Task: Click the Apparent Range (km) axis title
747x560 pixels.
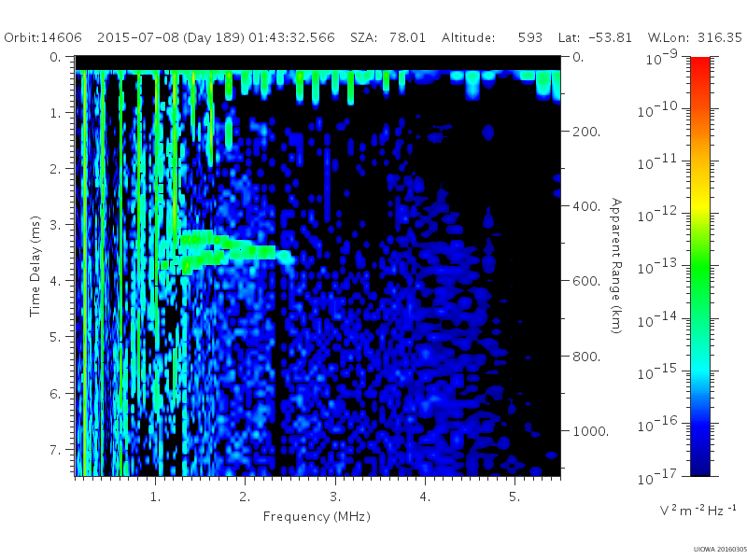Action: pyautogui.click(x=616, y=266)
